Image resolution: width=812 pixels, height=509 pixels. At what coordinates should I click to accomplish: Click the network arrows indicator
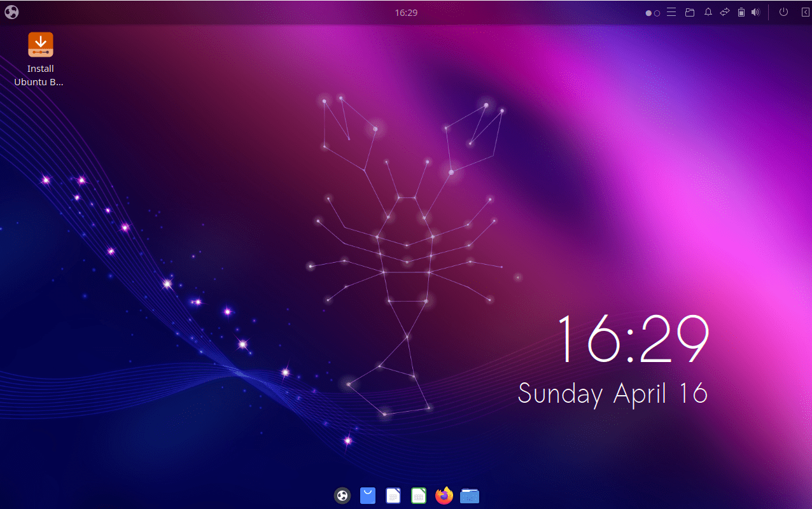(725, 12)
